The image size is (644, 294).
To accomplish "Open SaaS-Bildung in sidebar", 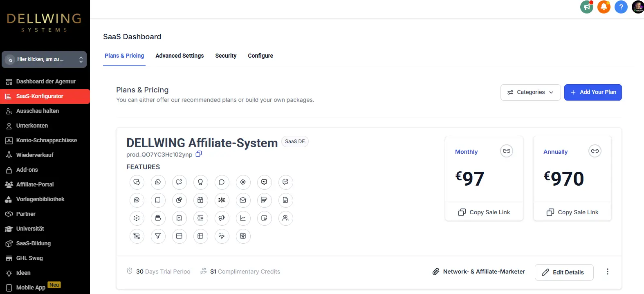I will pos(45,243).
